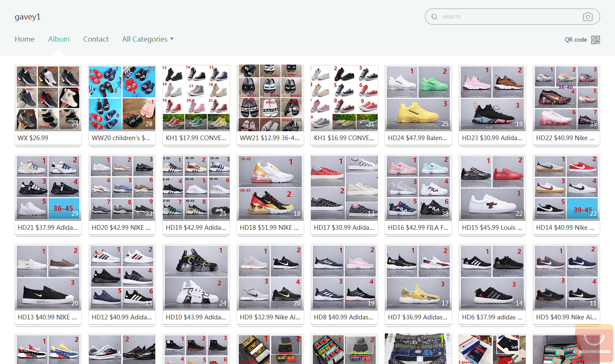
Task: Open the HD15 $45.99 Louis album thumbnail
Action: (492, 187)
